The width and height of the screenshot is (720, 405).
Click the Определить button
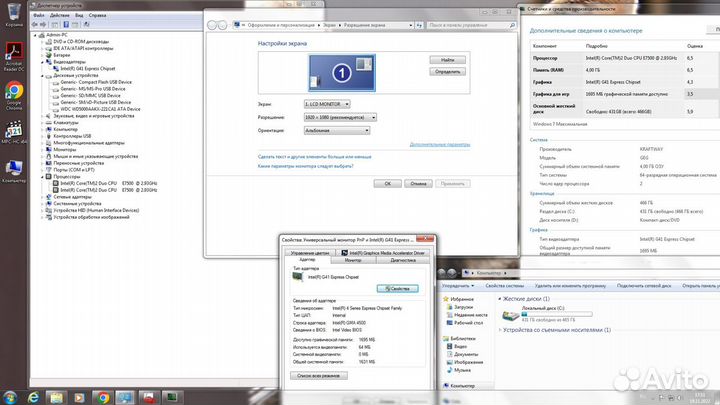pos(448,72)
